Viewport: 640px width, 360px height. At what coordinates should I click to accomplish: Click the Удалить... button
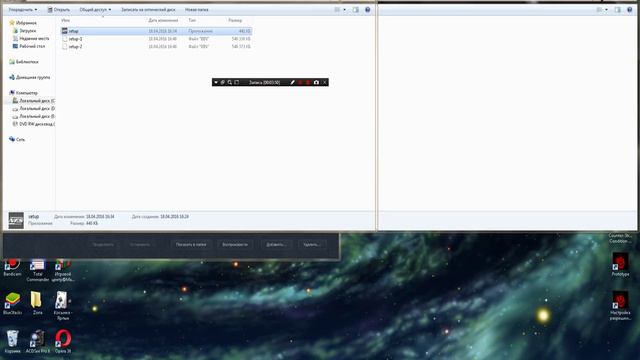pos(312,244)
